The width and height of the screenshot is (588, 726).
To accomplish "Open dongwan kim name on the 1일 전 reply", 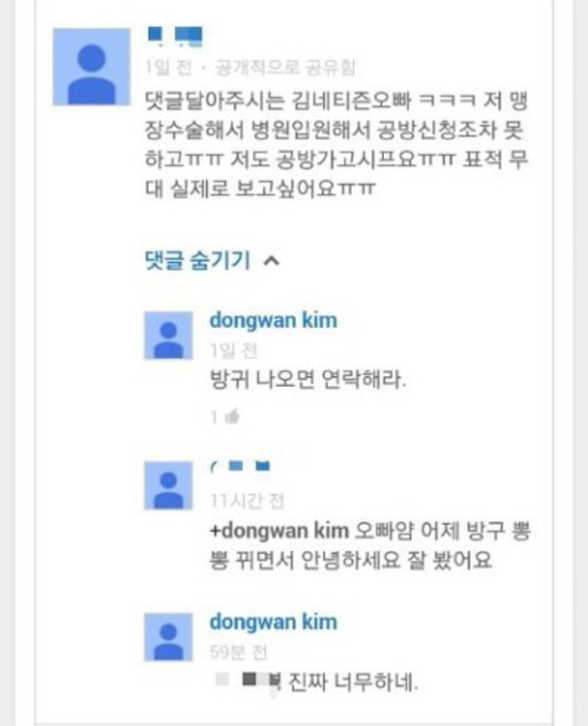I will pos(273,321).
